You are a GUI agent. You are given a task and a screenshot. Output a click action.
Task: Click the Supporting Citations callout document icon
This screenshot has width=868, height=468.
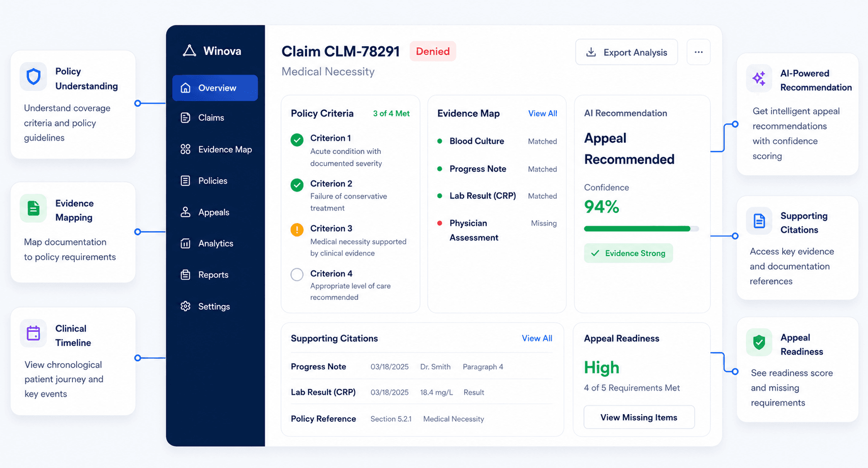click(759, 221)
